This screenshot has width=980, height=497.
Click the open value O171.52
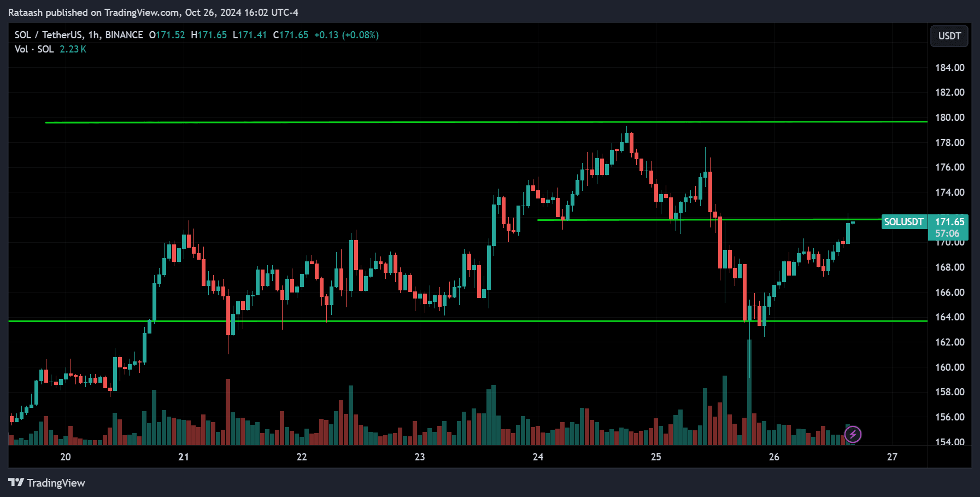click(167, 35)
